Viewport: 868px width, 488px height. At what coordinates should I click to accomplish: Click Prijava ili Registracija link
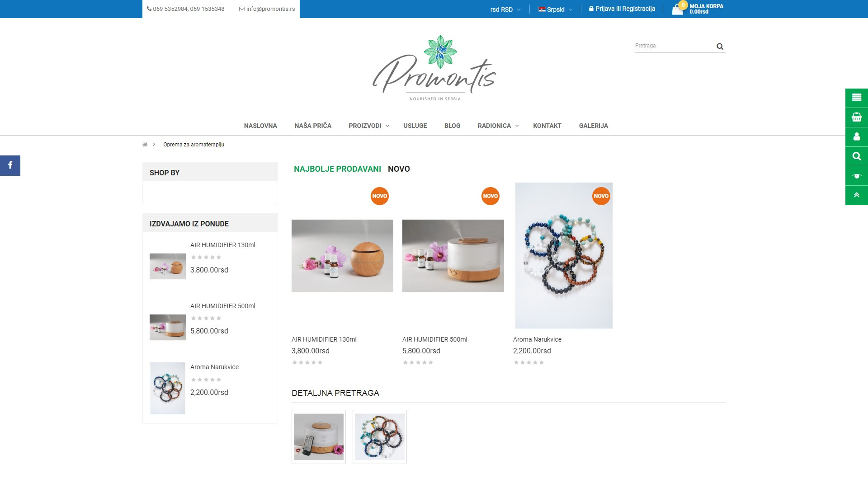622,9
